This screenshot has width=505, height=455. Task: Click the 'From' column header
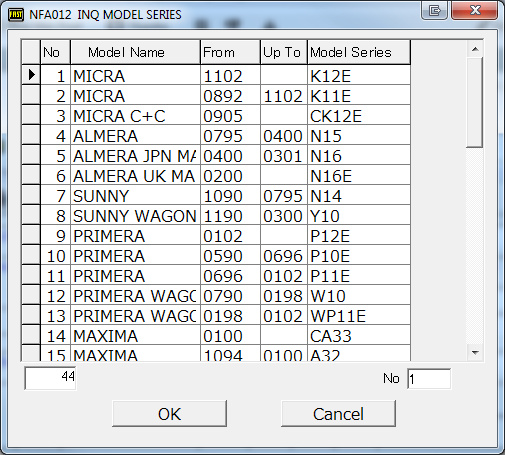[x=230, y=52]
